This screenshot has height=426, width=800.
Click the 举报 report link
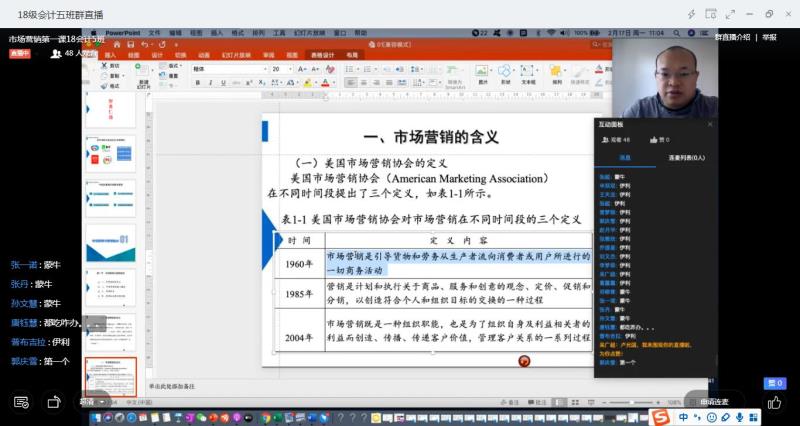769,37
